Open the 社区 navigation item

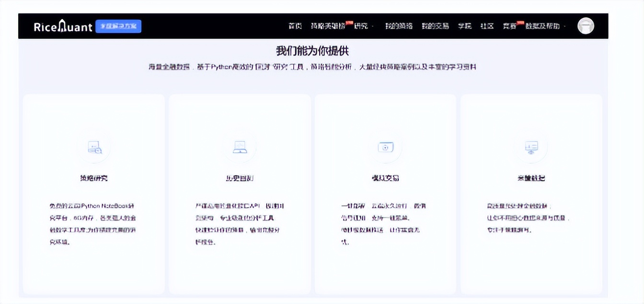[486, 26]
